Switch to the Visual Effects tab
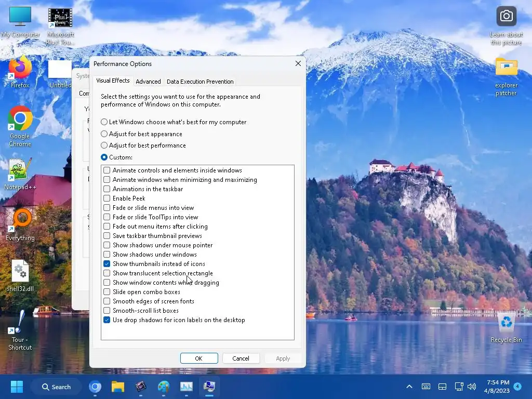This screenshot has height=399, width=532. click(x=113, y=81)
